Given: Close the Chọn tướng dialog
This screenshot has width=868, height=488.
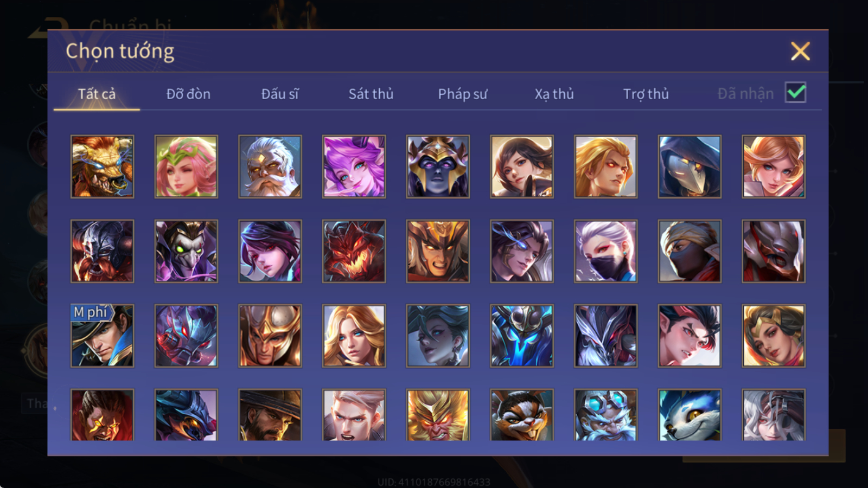Looking at the screenshot, I should pyautogui.click(x=800, y=52).
